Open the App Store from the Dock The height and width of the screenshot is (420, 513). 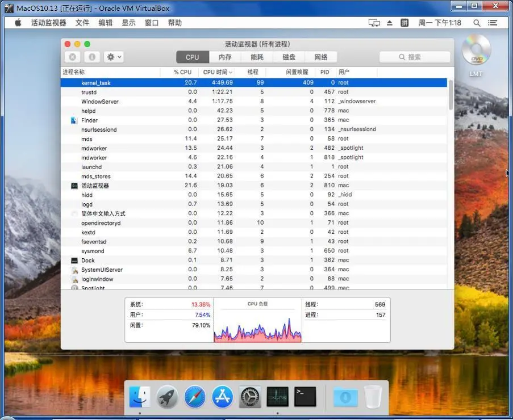(x=222, y=397)
